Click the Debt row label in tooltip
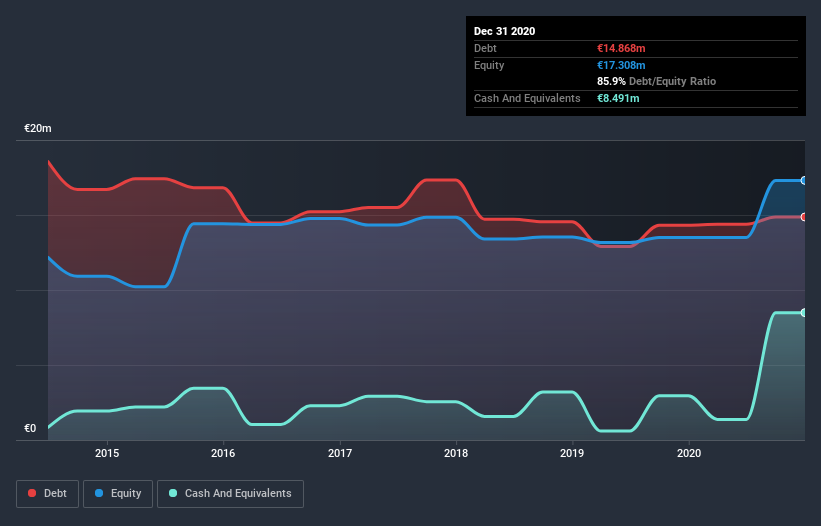Viewport: 821px width, 526px height. [485, 48]
